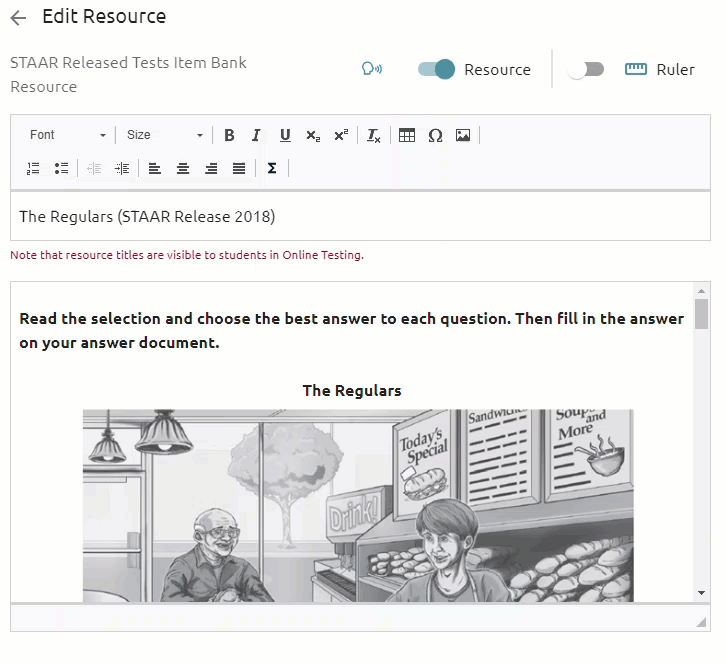Click the resource title input field
726x664 pixels.
(x=360, y=216)
